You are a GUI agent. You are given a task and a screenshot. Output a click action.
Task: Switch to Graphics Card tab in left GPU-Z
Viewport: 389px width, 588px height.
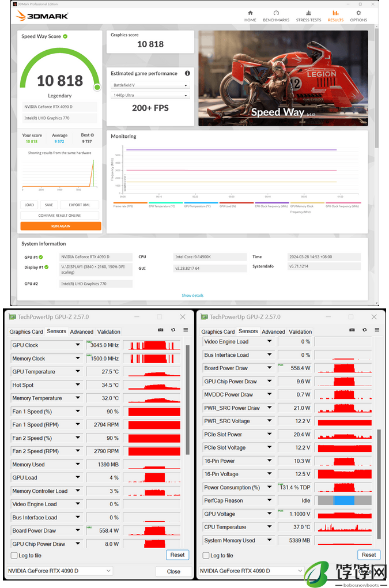click(27, 332)
